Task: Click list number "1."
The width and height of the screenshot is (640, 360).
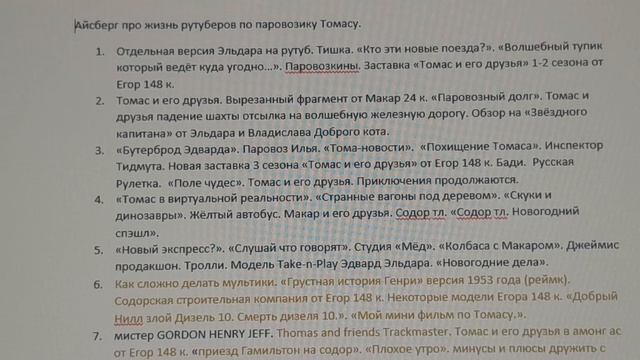Action: [100, 52]
